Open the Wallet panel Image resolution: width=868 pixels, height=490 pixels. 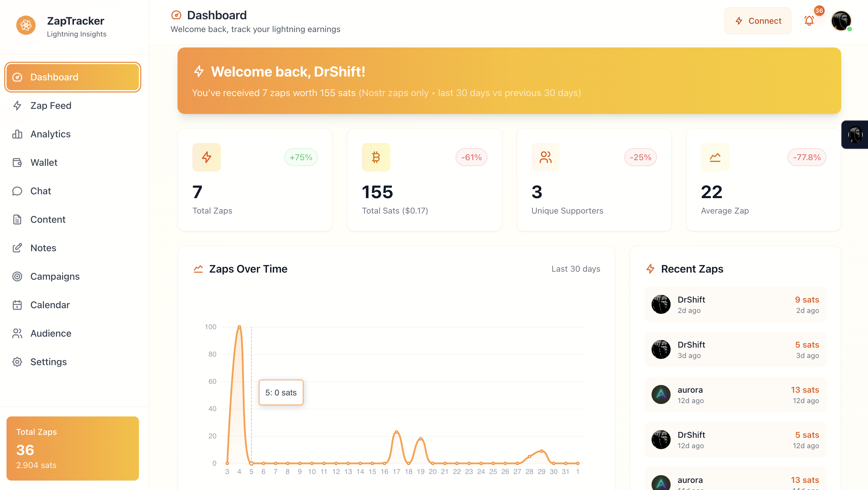[x=44, y=162]
